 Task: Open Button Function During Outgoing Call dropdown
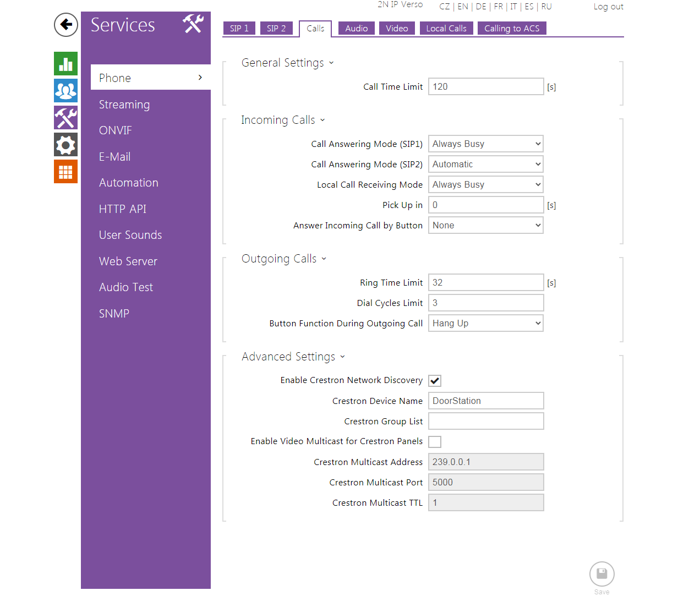click(485, 323)
